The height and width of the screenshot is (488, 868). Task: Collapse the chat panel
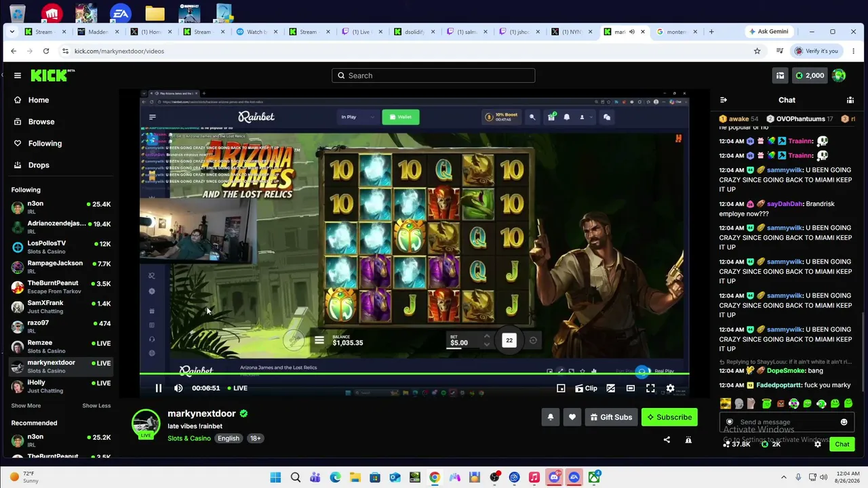click(x=724, y=100)
